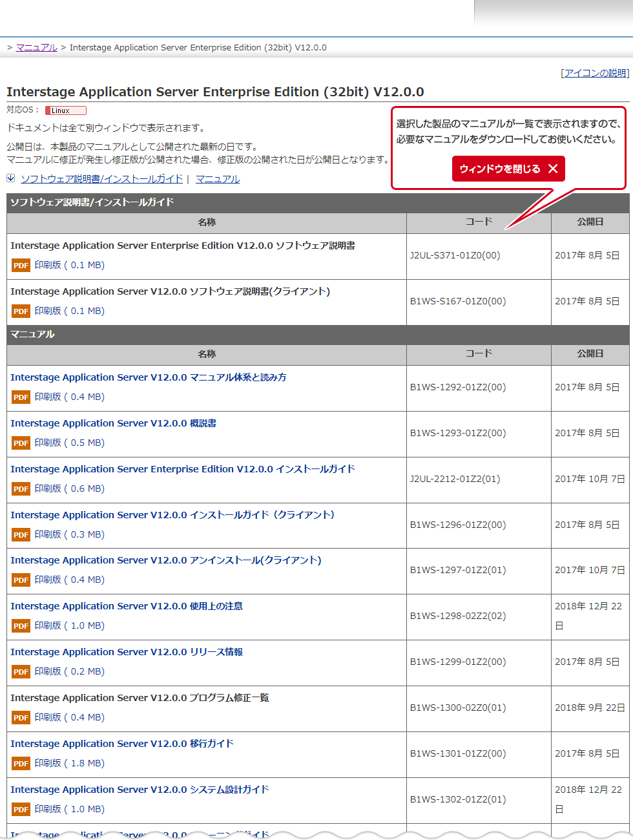Image resolution: width=633 pixels, height=840 pixels.
Task: Open the 移行ガイド title link
Action: tap(122, 744)
